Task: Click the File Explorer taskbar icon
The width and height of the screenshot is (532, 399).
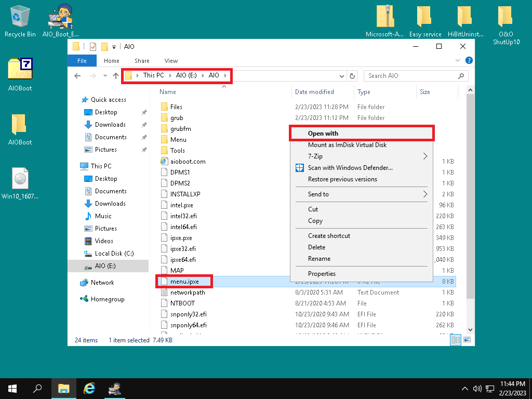Action: (63, 388)
